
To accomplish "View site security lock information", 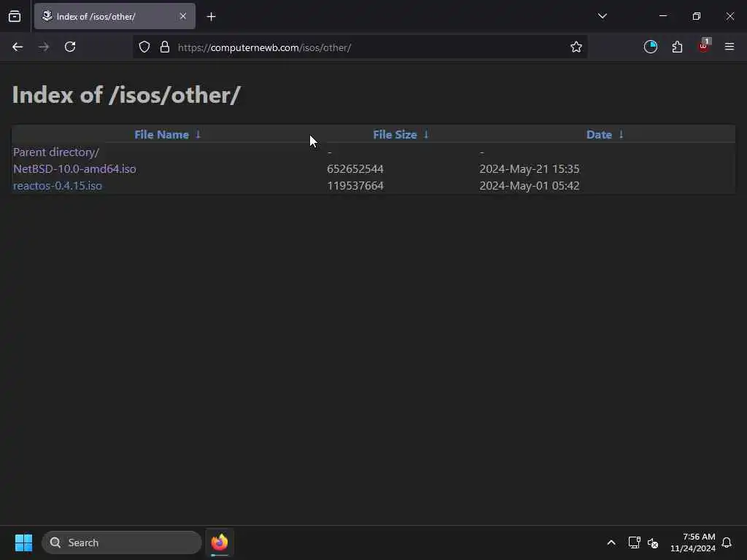I will (x=165, y=47).
